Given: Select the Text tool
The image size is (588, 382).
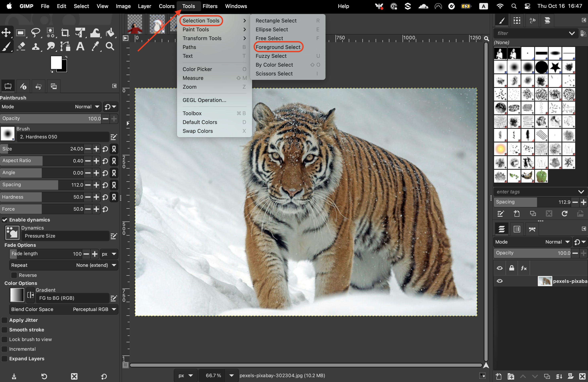Looking at the screenshot, I should [x=80, y=46].
